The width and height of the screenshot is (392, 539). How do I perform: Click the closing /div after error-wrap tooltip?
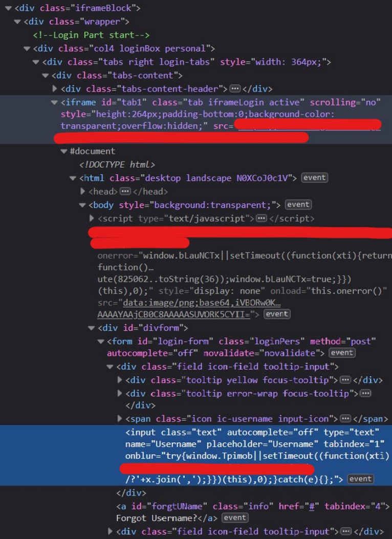click(140, 405)
